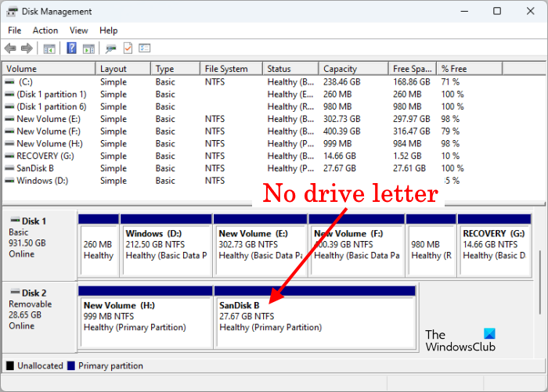Click the Disk Management title bar icon

[x=12, y=12]
